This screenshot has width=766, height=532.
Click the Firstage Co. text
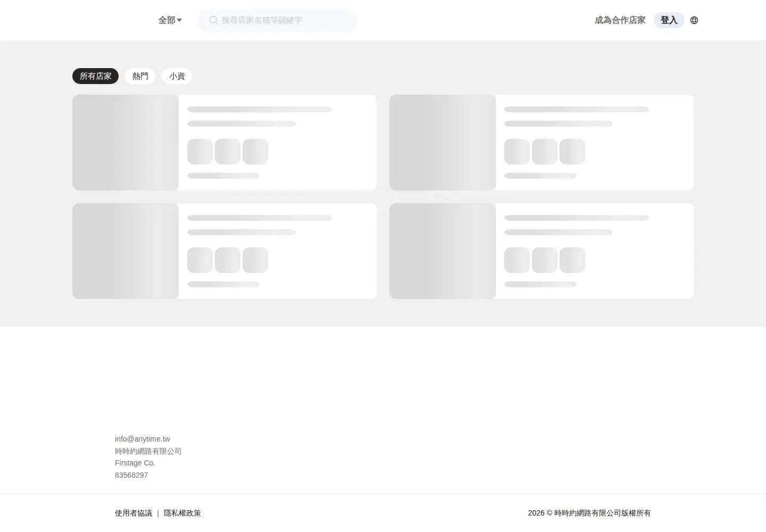click(135, 463)
